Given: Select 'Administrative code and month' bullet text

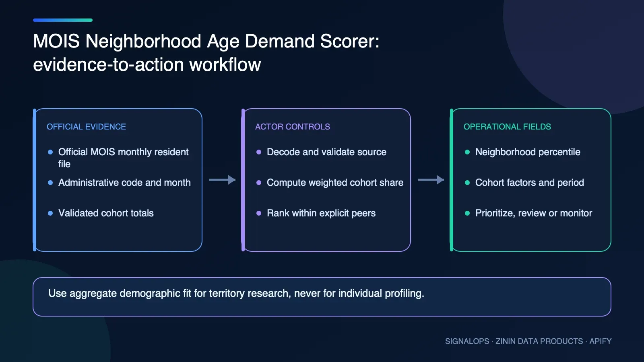Looking at the screenshot, I should (x=124, y=183).
